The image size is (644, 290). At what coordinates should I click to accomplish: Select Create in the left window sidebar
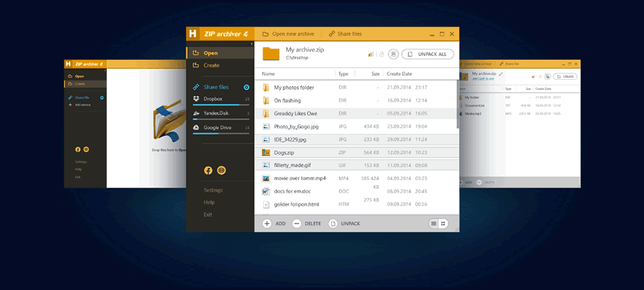(86, 84)
